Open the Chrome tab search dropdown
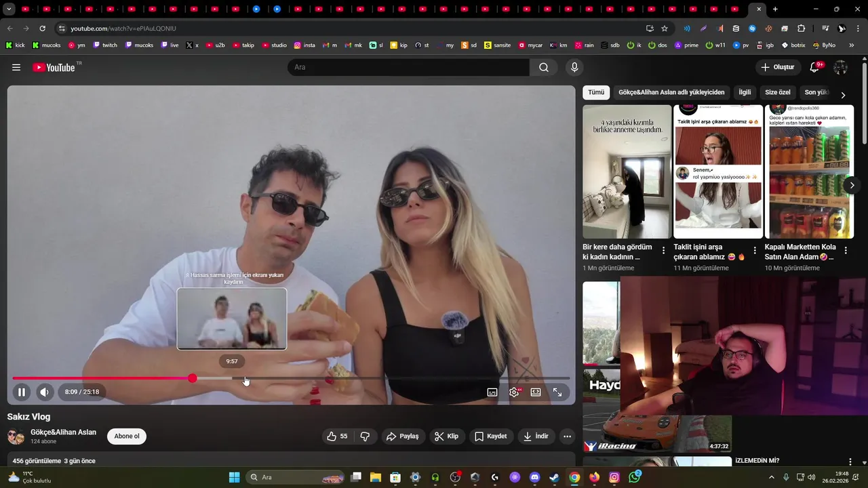 (9, 9)
